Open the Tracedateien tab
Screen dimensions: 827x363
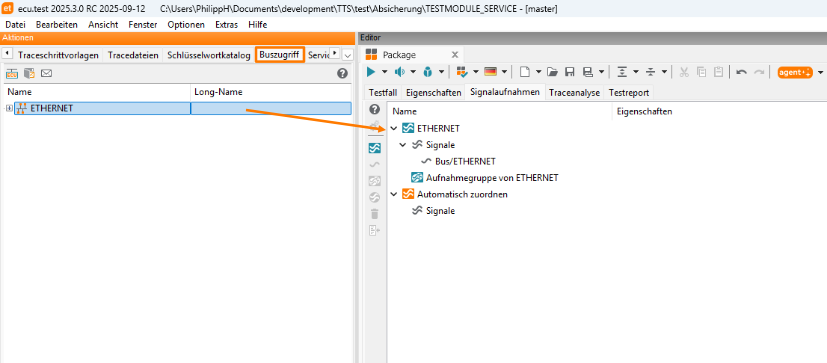(x=133, y=55)
